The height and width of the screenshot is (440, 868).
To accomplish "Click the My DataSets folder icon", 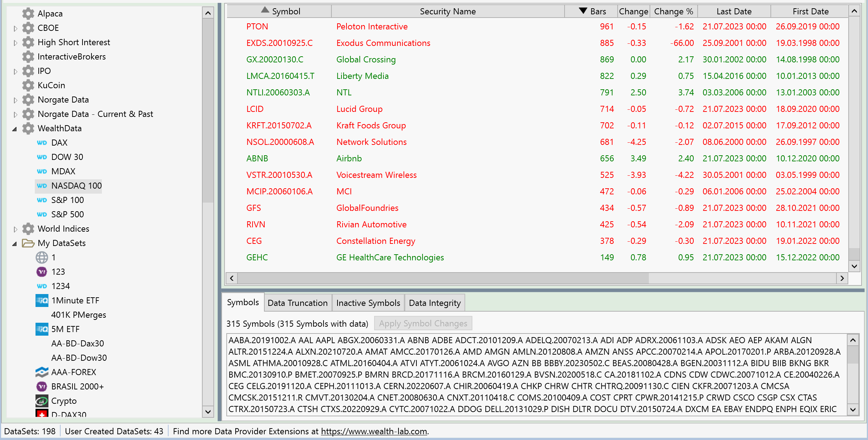I will tap(28, 243).
